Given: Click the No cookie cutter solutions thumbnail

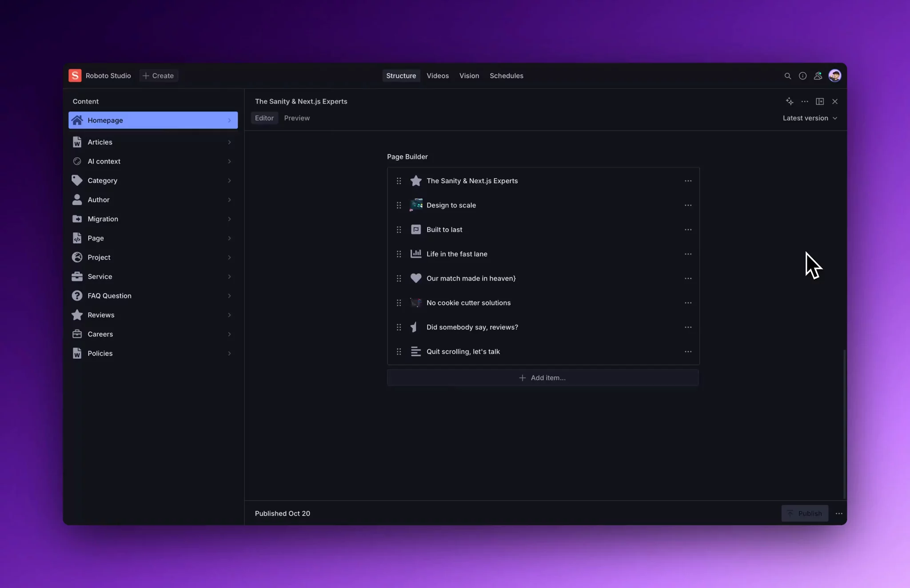Looking at the screenshot, I should (416, 303).
